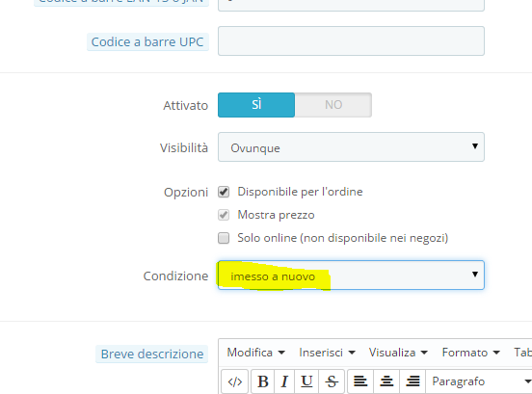Focus the Codice a barre UPC field
This screenshot has width=532, height=394.
[x=351, y=41]
